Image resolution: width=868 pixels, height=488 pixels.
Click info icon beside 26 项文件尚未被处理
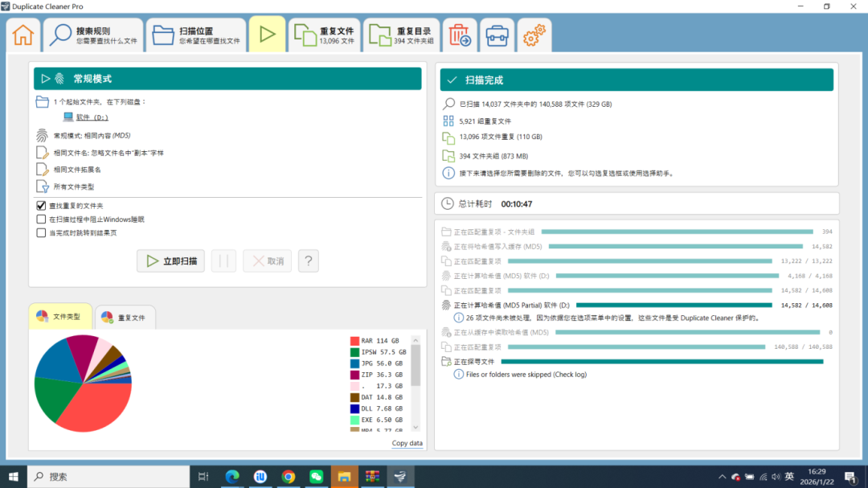458,318
